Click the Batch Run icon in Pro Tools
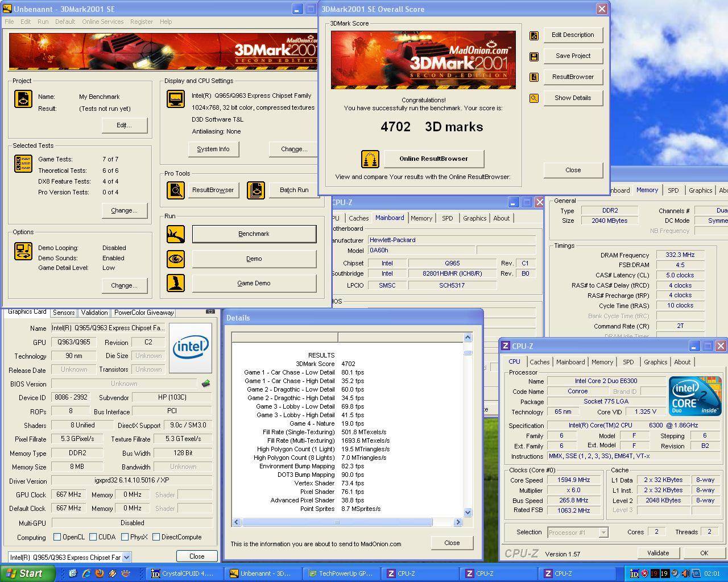The height and width of the screenshot is (582, 728). pyautogui.click(x=256, y=190)
